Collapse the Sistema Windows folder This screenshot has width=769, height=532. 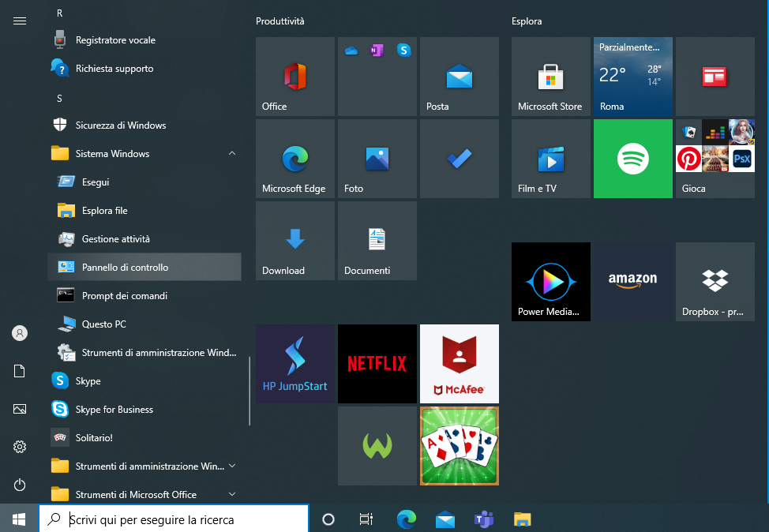pos(144,154)
